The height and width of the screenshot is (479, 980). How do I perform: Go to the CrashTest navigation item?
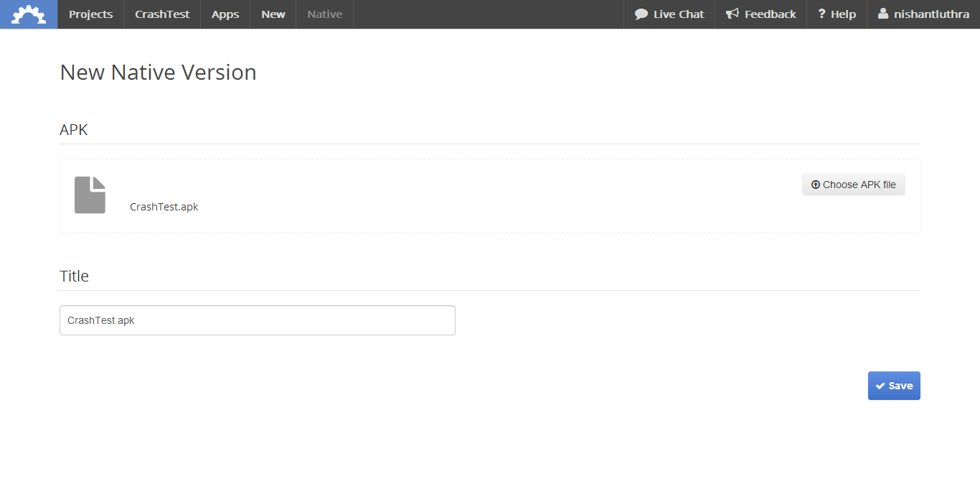pos(162,14)
